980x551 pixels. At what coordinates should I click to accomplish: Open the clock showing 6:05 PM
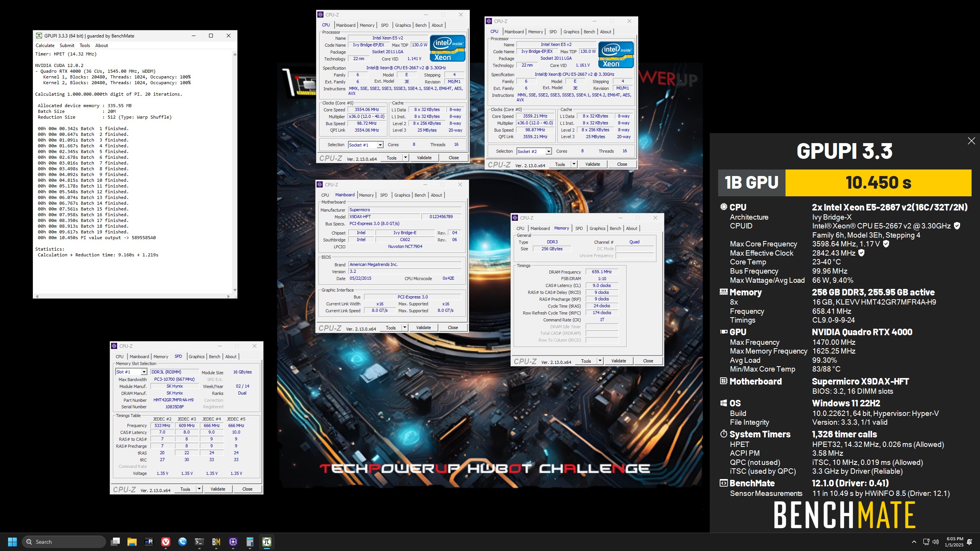point(954,542)
